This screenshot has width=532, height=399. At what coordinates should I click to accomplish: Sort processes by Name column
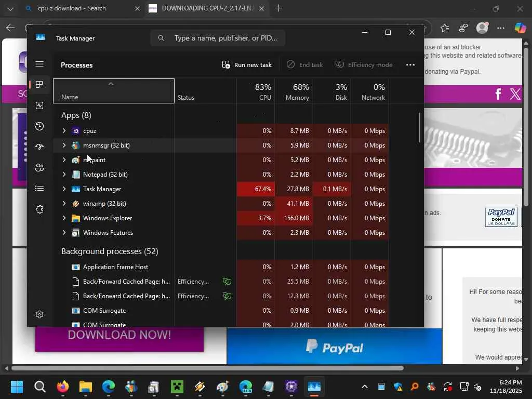click(x=114, y=91)
